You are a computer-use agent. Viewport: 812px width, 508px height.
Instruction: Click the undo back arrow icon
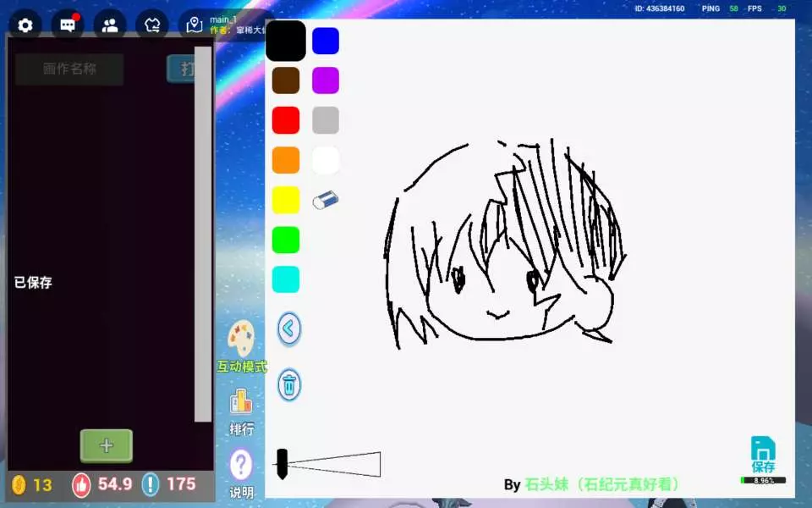click(x=289, y=329)
